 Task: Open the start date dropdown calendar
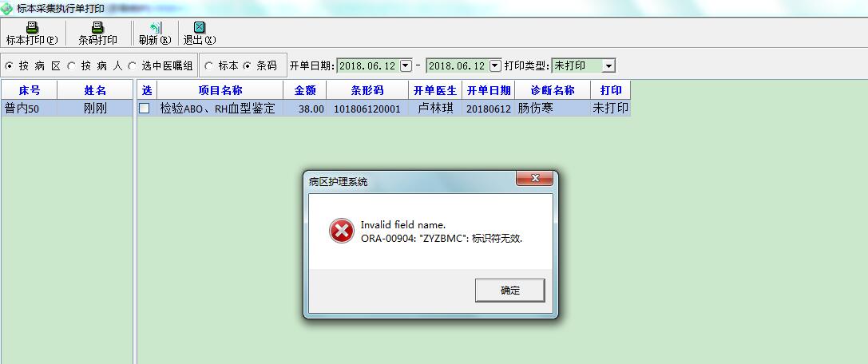406,65
